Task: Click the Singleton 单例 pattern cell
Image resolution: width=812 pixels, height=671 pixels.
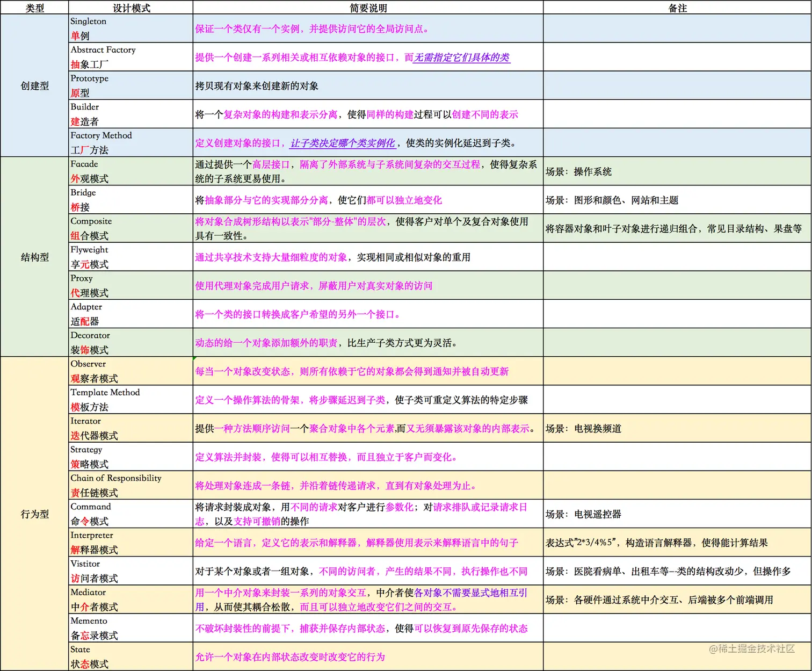Action: point(129,28)
